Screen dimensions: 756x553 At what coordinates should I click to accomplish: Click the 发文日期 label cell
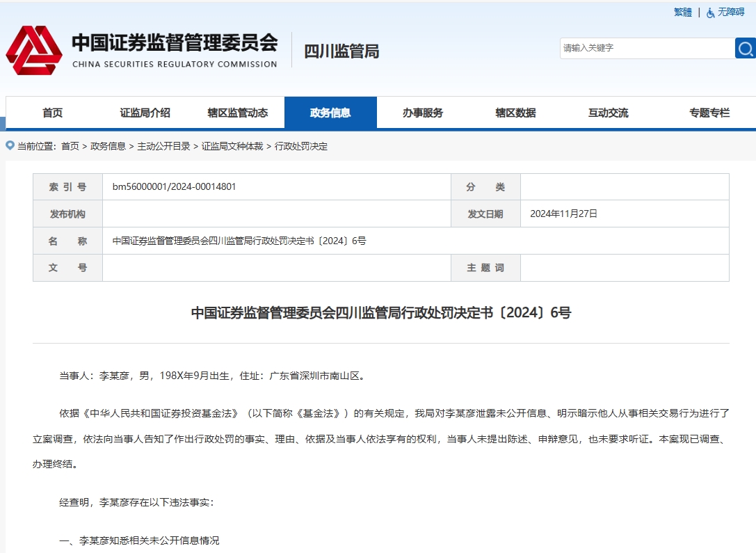point(485,214)
